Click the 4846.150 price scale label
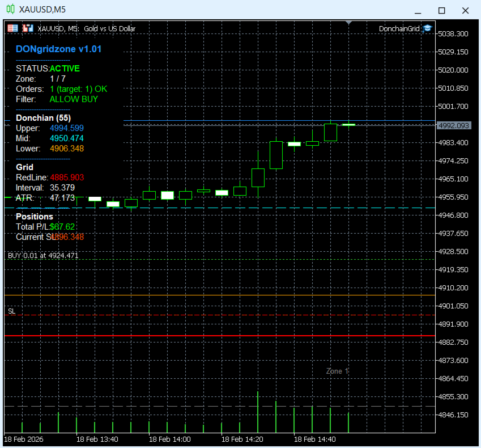The width and height of the screenshot is (481, 448). (x=453, y=415)
